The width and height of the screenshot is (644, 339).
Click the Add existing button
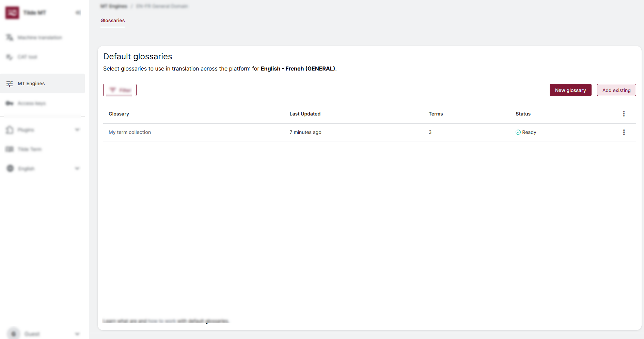pyautogui.click(x=616, y=90)
